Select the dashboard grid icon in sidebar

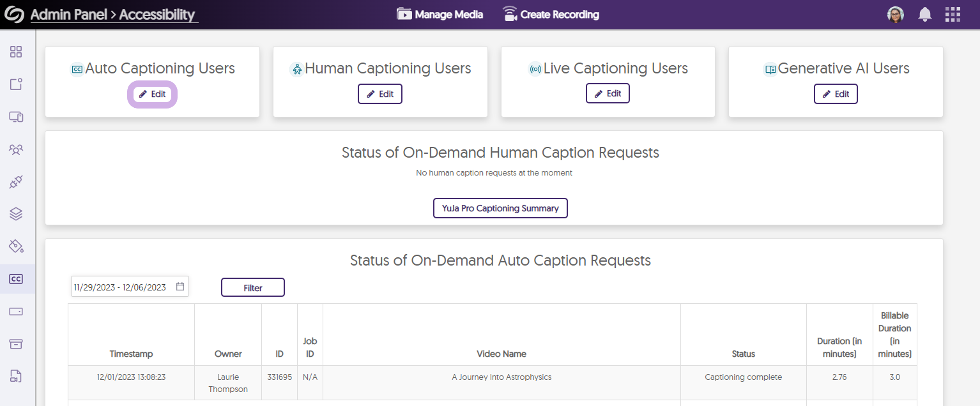(17, 52)
